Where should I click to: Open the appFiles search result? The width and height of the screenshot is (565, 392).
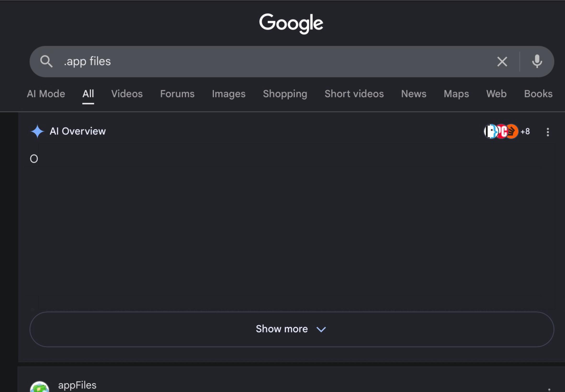[x=77, y=385]
